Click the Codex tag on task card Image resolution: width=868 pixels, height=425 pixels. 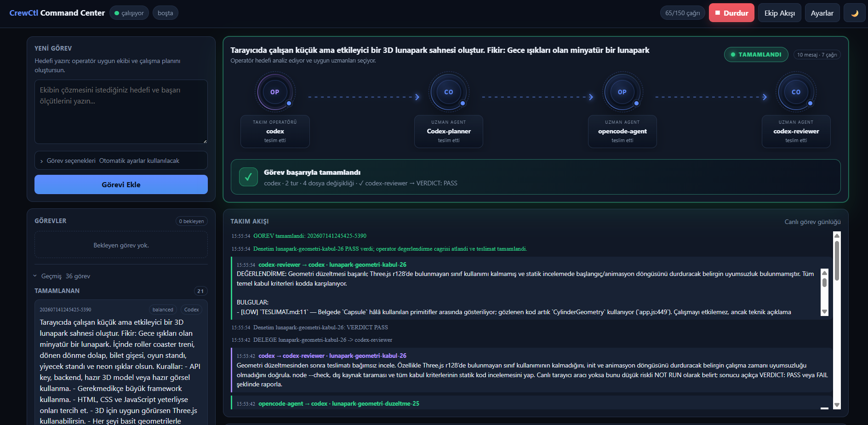click(191, 310)
